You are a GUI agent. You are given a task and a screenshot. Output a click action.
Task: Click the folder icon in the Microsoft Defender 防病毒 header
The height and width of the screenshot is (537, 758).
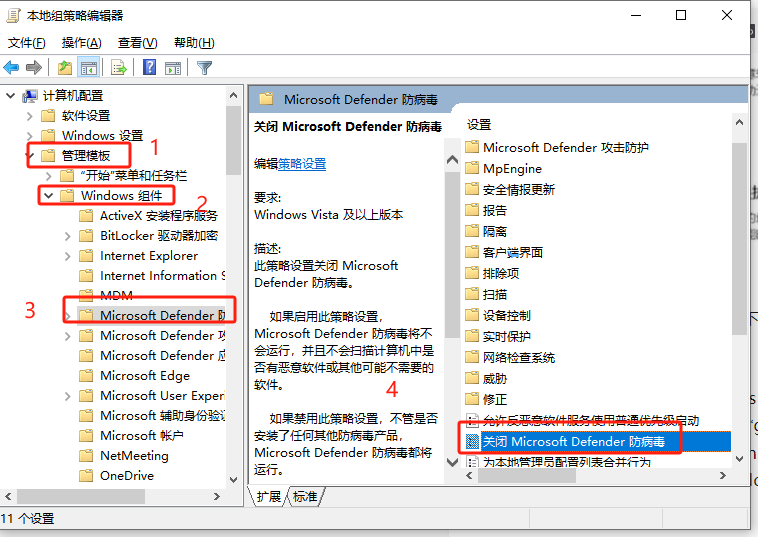pyautogui.click(x=266, y=99)
